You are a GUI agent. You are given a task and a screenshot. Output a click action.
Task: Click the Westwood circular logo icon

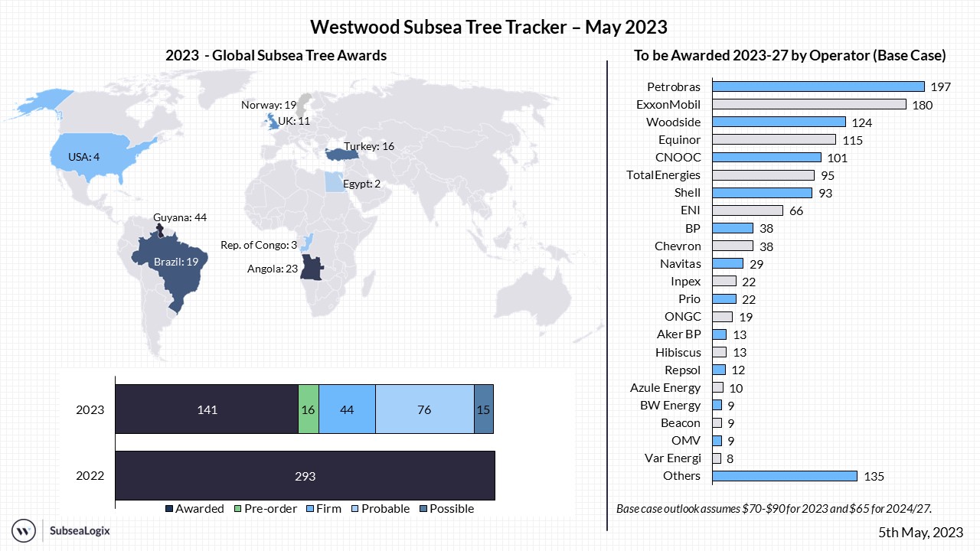25,530
